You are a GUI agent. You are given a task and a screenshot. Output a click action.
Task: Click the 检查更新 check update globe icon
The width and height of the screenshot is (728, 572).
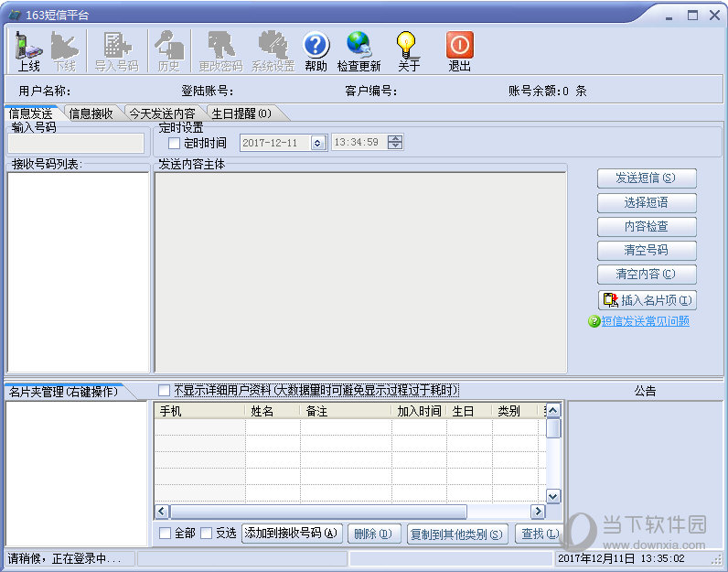(359, 51)
